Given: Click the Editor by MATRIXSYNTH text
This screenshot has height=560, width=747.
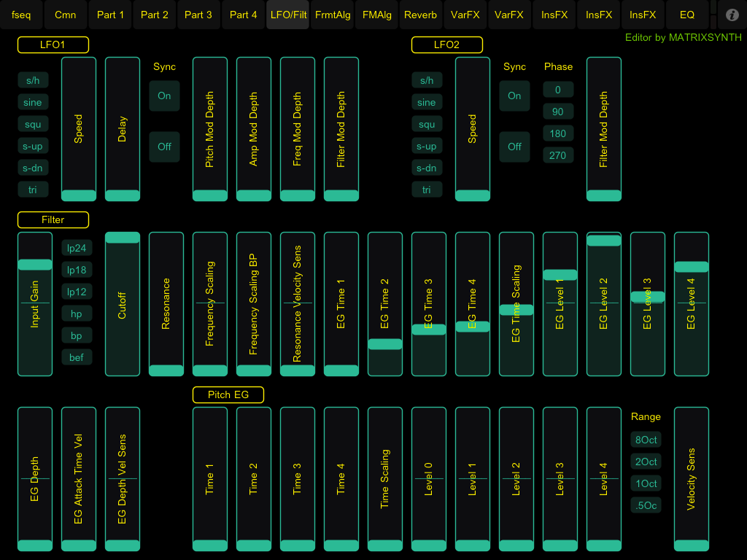Looking at the screenshot, I should point(683,37).
